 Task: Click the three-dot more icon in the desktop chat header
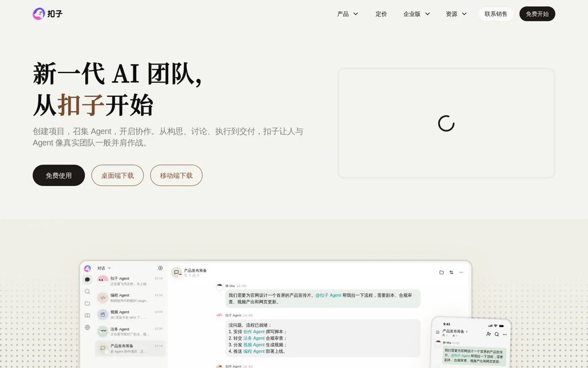click(x=461, y=272)
